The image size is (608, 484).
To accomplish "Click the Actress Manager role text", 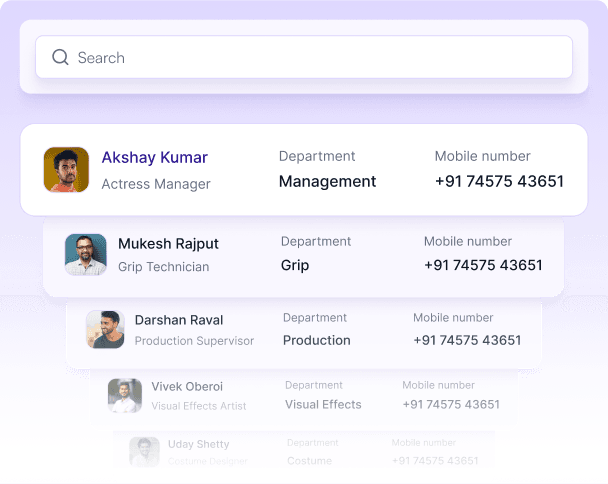I will [156, 184].
